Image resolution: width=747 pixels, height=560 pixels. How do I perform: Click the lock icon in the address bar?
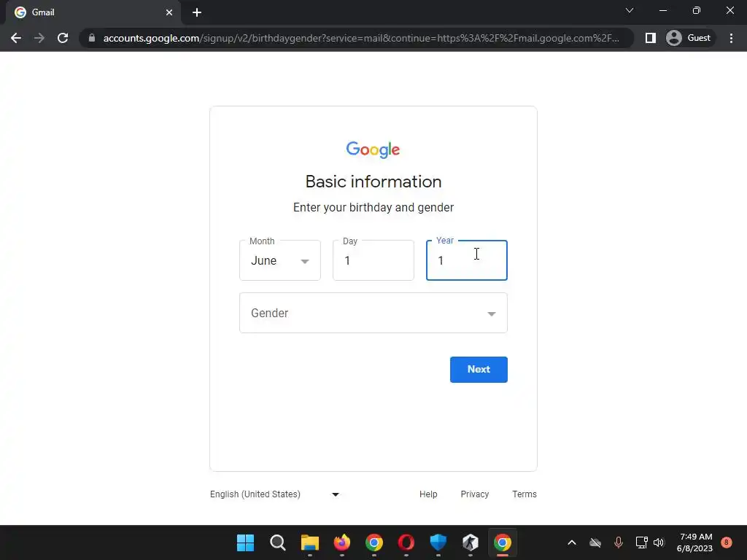coord(92,38)
